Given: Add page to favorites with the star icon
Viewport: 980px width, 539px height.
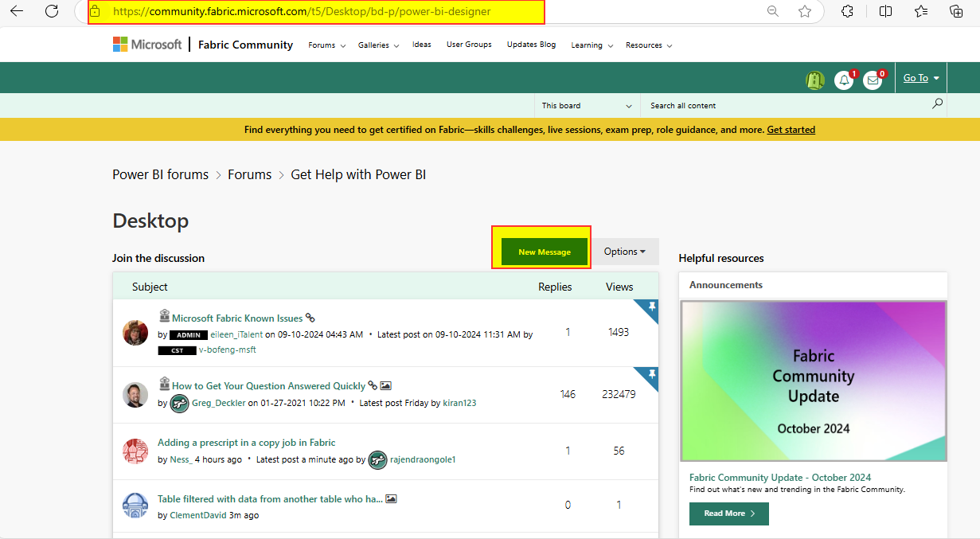Looking at the screenshot, I should pos(805,11).
